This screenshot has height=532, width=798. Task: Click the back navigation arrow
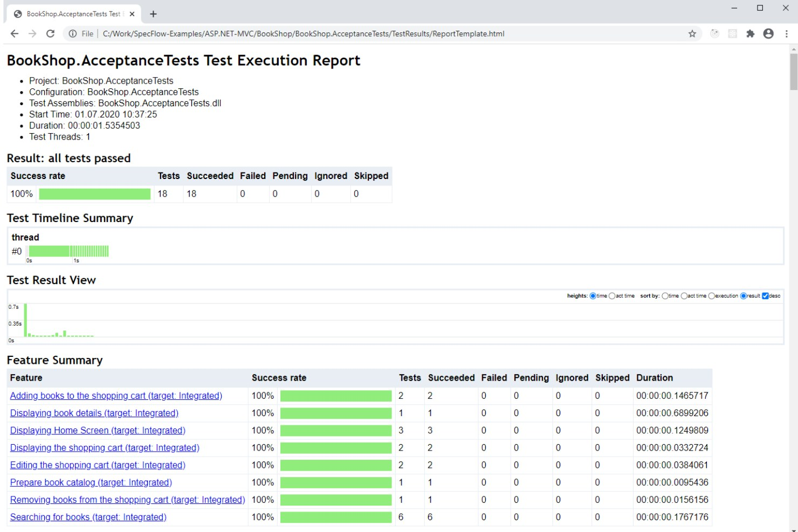pyautogui.click(x=14, y=33)
